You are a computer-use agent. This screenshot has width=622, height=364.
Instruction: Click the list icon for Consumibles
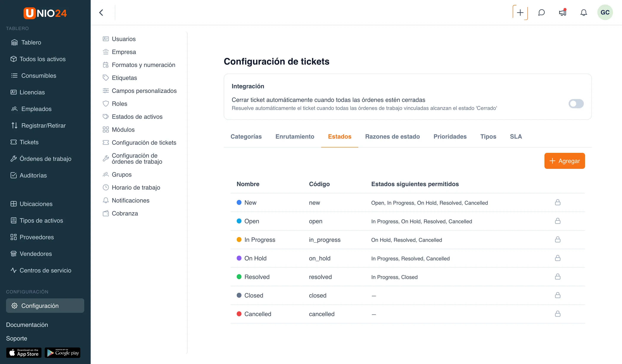14,76
